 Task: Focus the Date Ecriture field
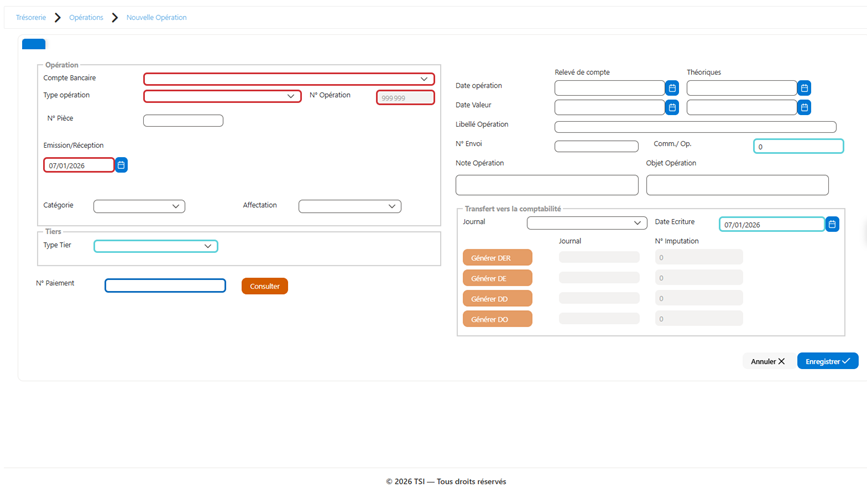tap(771, 224)
